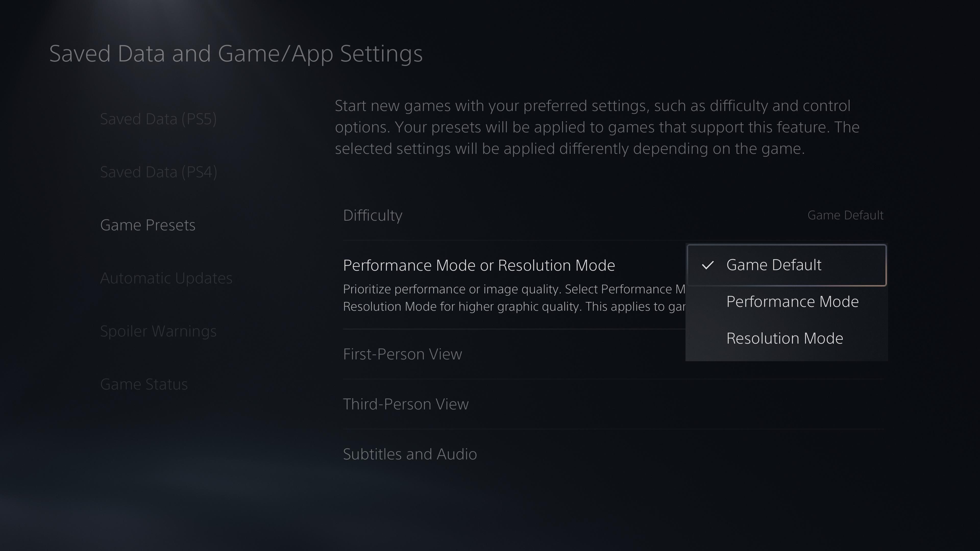Go to Saved Data (PS4) section
This screenshot has width=980, height=551.
click(158, 172)
